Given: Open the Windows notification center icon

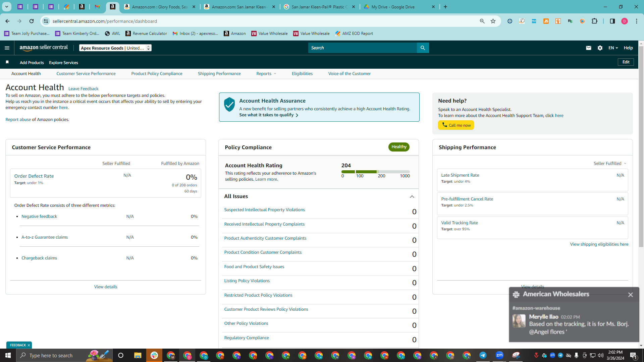Looking at the screenshot, I should [x=633, y=355].
